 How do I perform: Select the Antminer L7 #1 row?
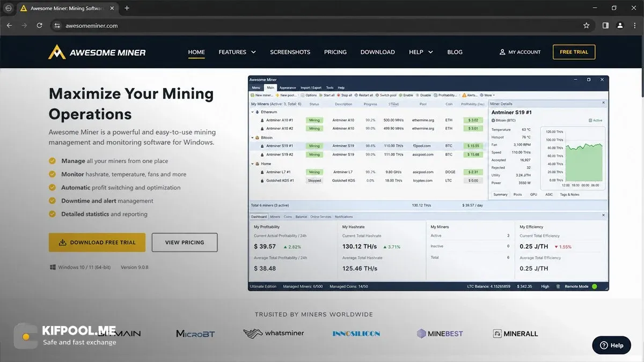(x=369, y=172)
